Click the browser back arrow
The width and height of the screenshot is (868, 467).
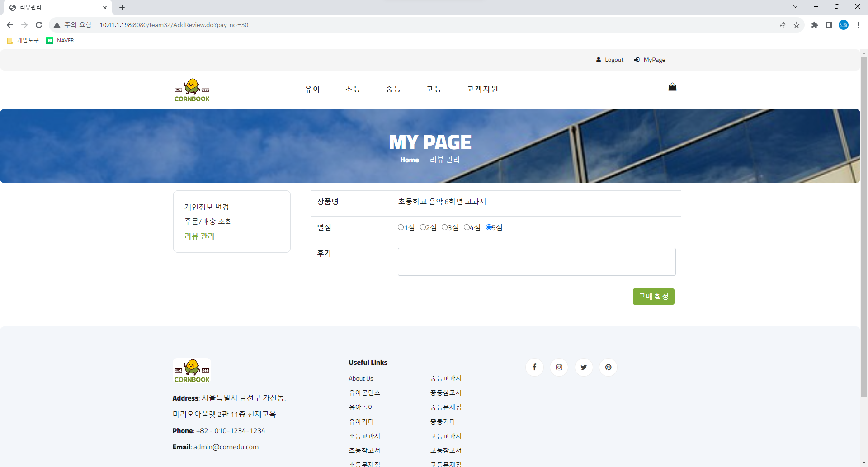[x=10, y=25]
